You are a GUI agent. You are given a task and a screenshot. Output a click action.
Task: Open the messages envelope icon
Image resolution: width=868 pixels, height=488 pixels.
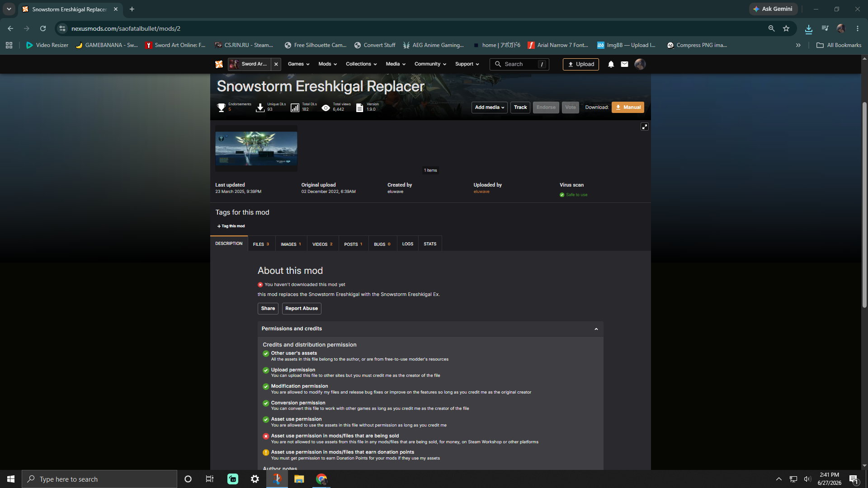coord(624,64)
